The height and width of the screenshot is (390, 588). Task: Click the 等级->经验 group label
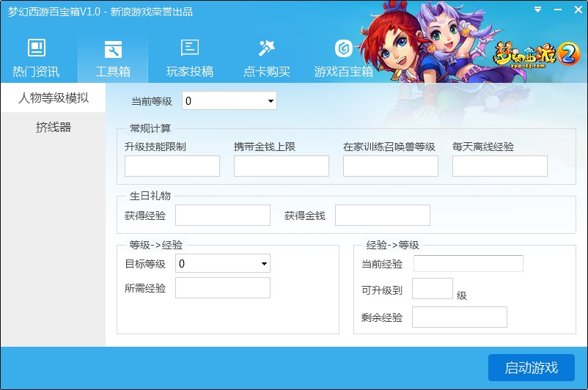point(155,245)
